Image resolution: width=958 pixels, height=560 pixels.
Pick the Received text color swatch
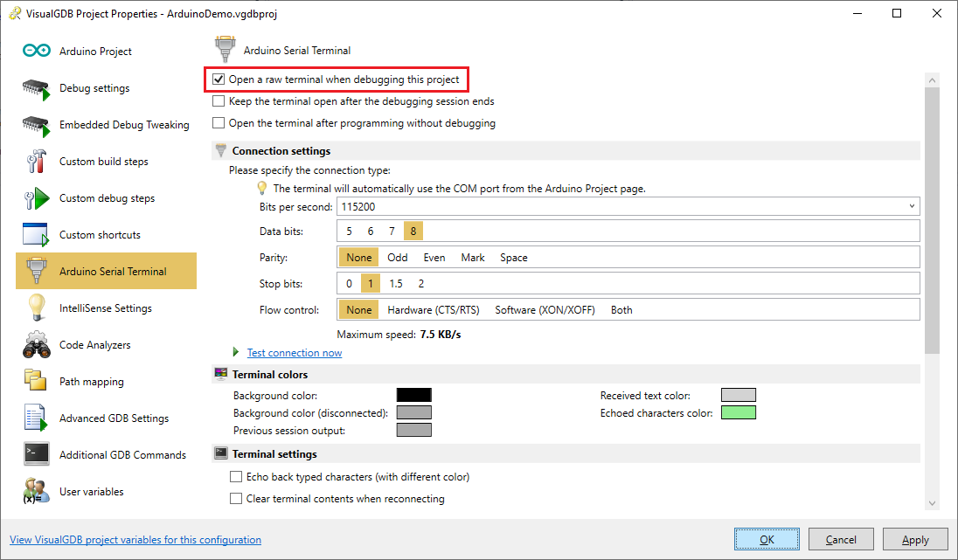(x=739, y=395)
